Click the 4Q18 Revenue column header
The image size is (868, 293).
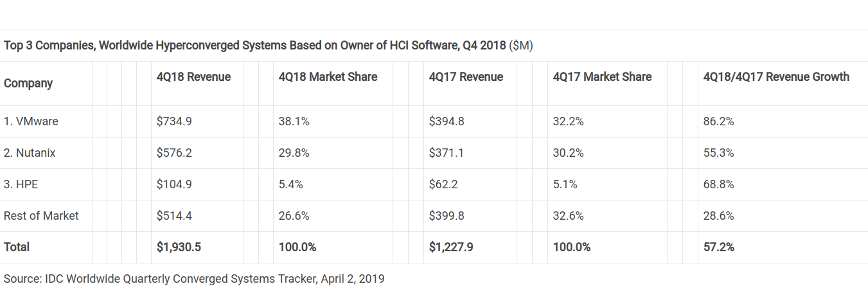coord(193,77)
